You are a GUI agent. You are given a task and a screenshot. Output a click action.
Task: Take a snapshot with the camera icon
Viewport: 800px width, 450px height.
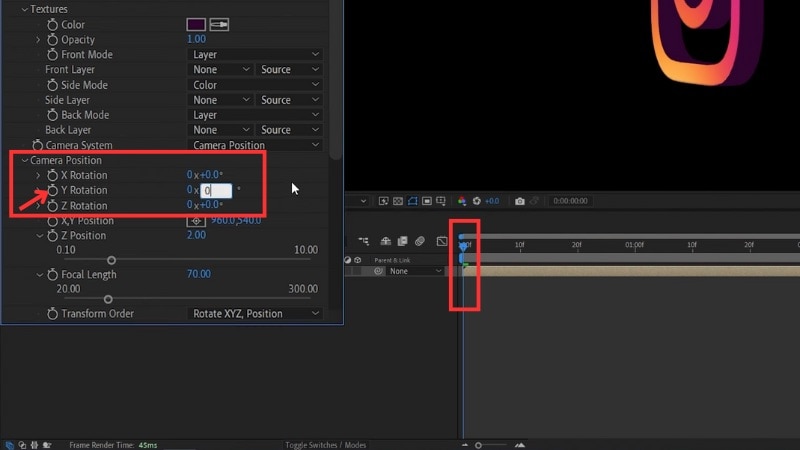(519, 201)
